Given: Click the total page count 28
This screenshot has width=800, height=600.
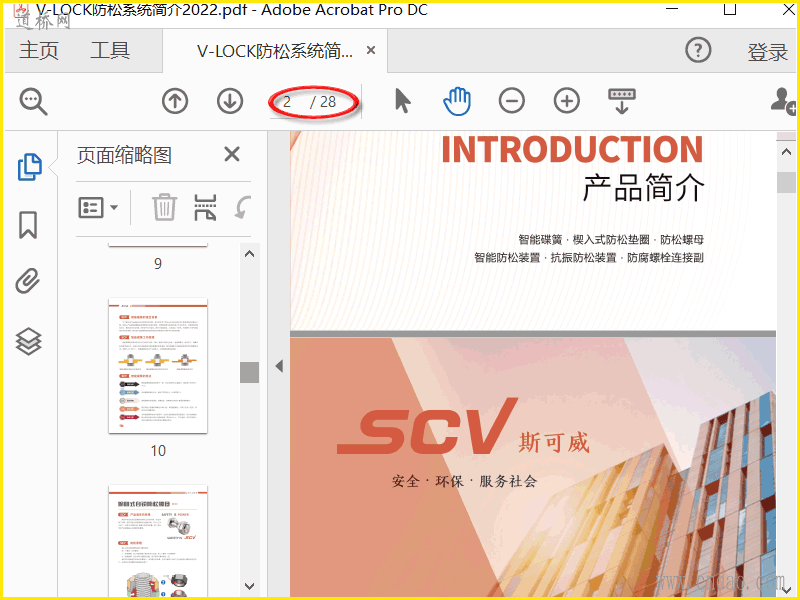Looking at the screenshot, I should coord(328,102).
